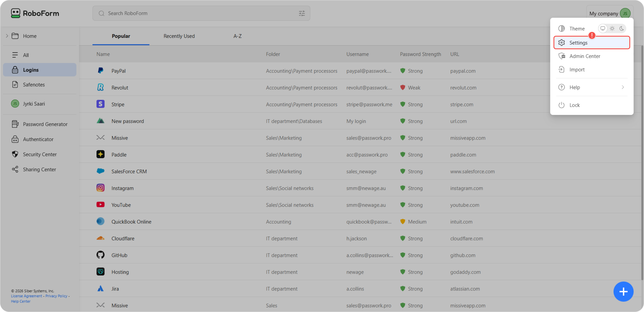
Task: Open My company account dropdown
Action: [609, 13]
